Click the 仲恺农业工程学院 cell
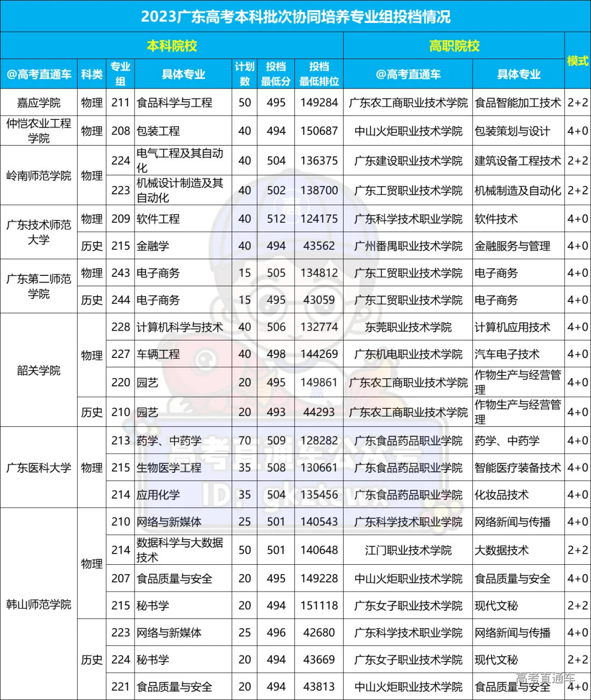Image resolution: width=591 pixels, height=700 pixels. pos(39,130)
